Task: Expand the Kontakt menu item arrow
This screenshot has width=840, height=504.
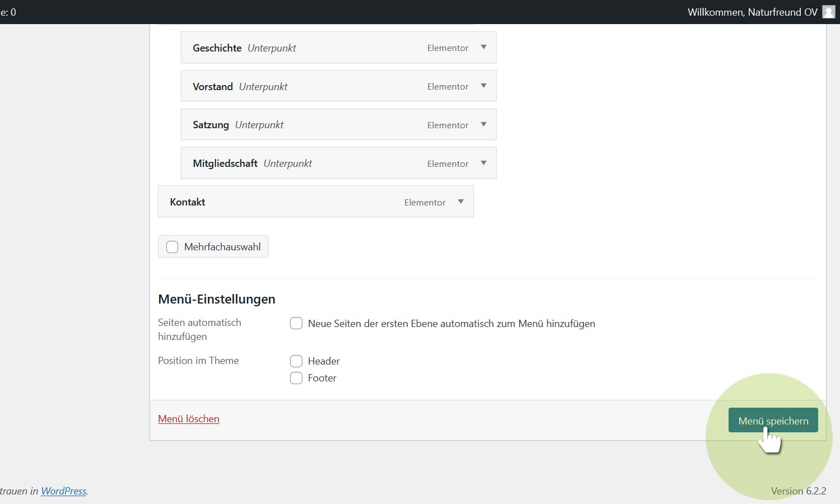Action: 460,202
